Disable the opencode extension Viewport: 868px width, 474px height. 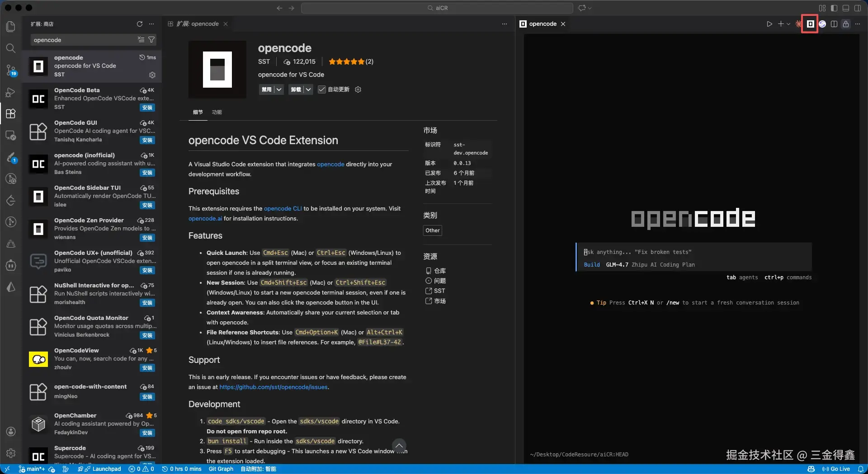[x=267, y=89]
